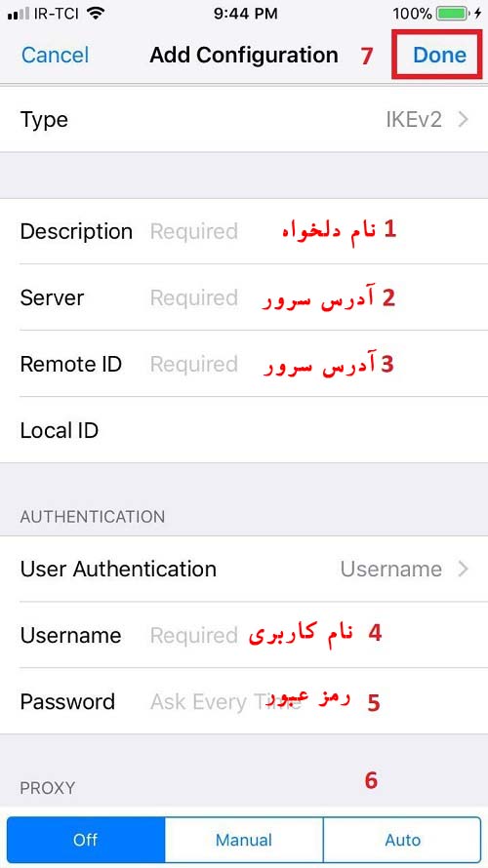Tap Cancel to discard configuration
The height and width of the screenshot is (868, 488).
(x=55, y=55)
